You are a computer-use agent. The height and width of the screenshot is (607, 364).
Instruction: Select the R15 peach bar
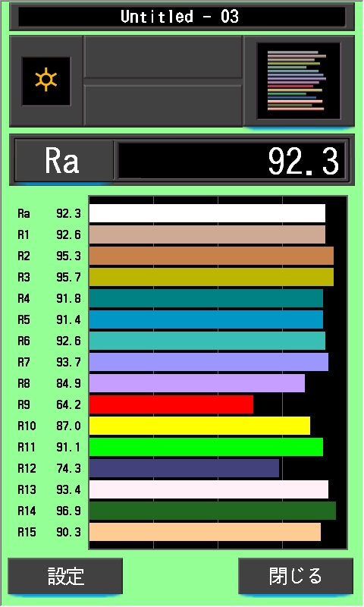coord(205,533)
